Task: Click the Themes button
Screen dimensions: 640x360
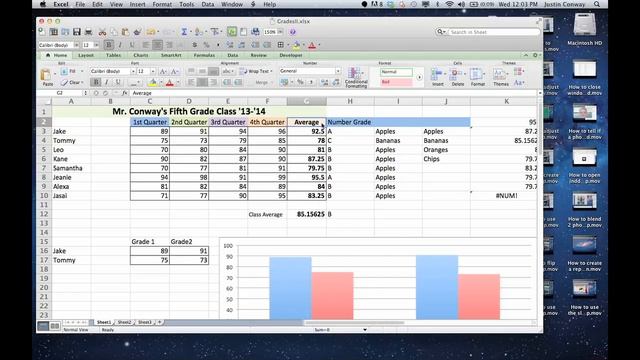Action: click(x=500, y=77)
